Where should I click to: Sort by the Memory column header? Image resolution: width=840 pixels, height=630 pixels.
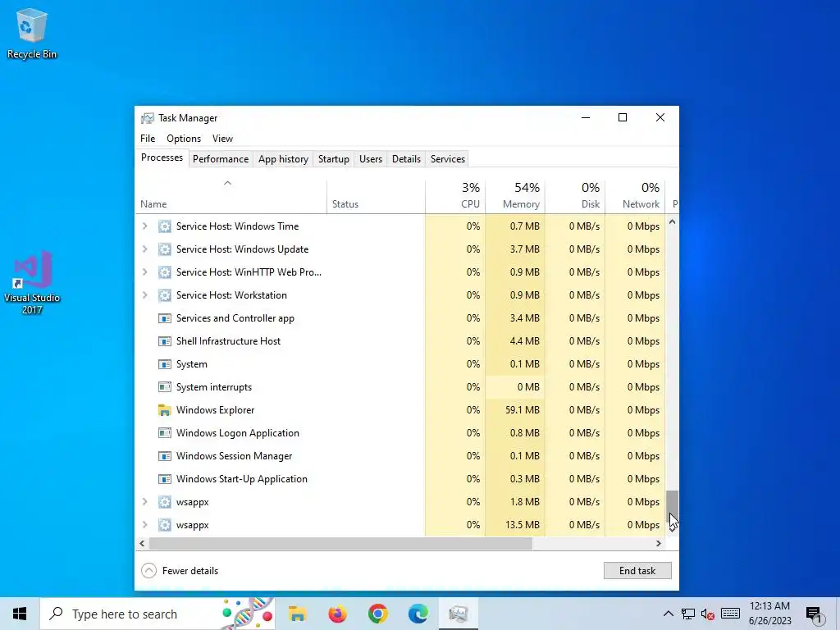515,196
